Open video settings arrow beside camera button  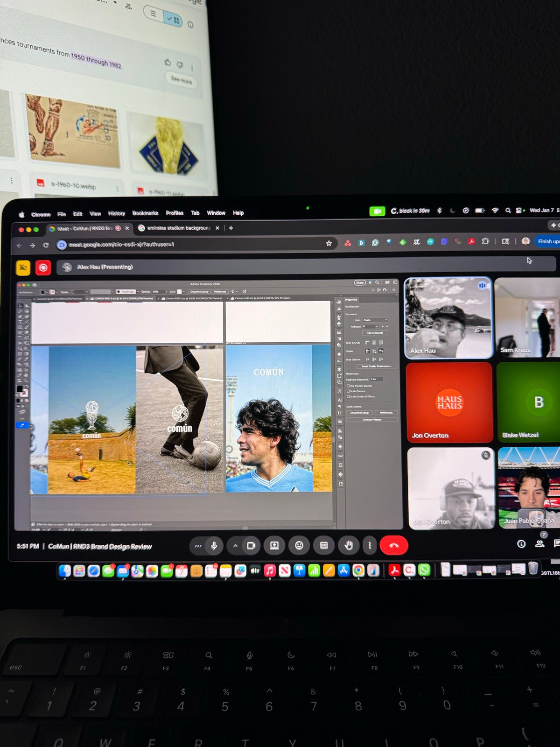[235, 545]
